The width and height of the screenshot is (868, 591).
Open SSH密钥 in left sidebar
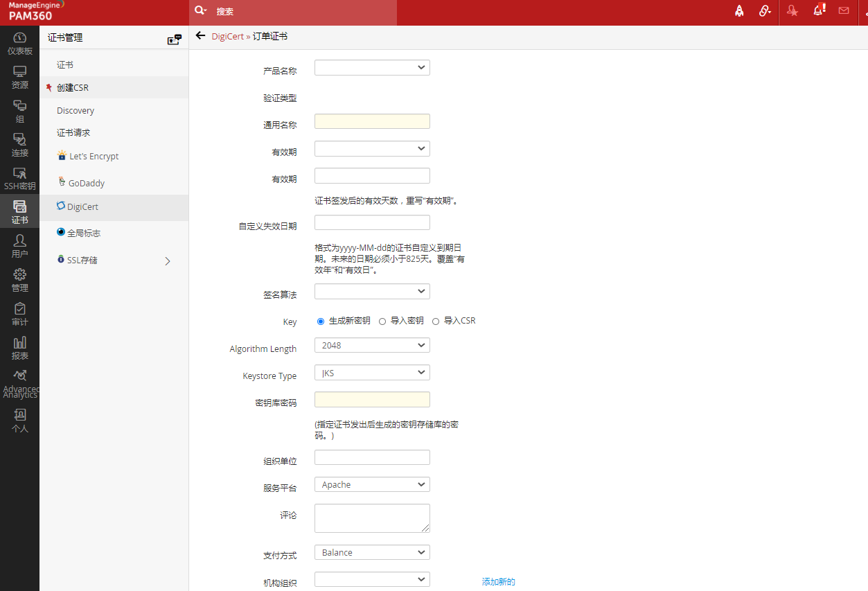[19, 179]
